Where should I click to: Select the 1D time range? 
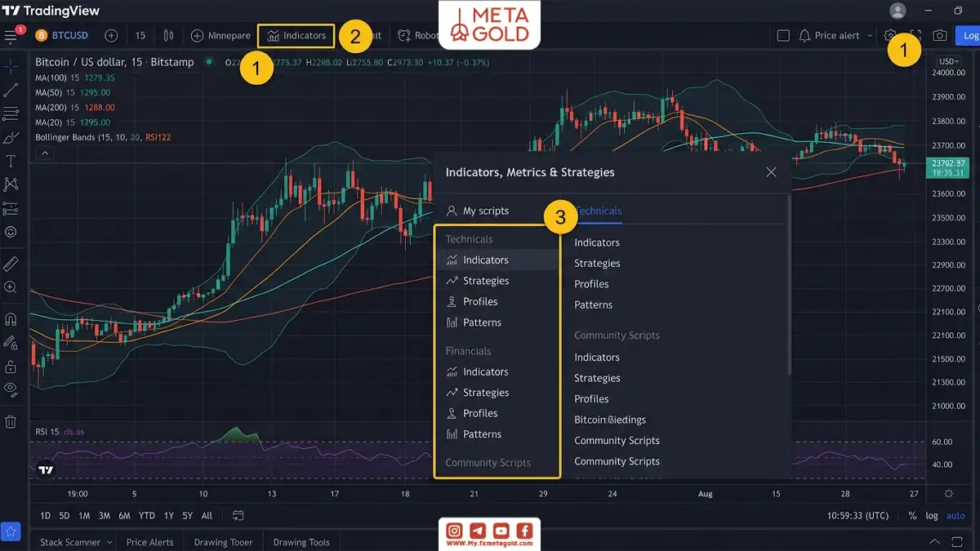coord(46,515)
